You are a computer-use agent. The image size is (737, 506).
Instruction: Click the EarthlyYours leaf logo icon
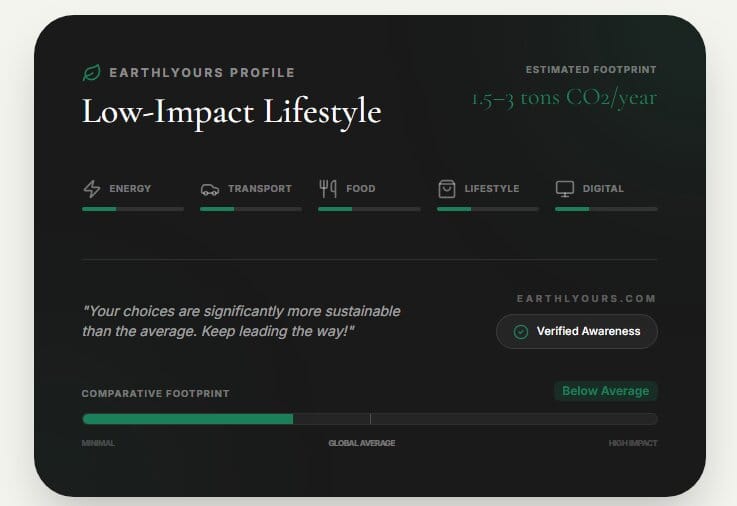(91, 73)
